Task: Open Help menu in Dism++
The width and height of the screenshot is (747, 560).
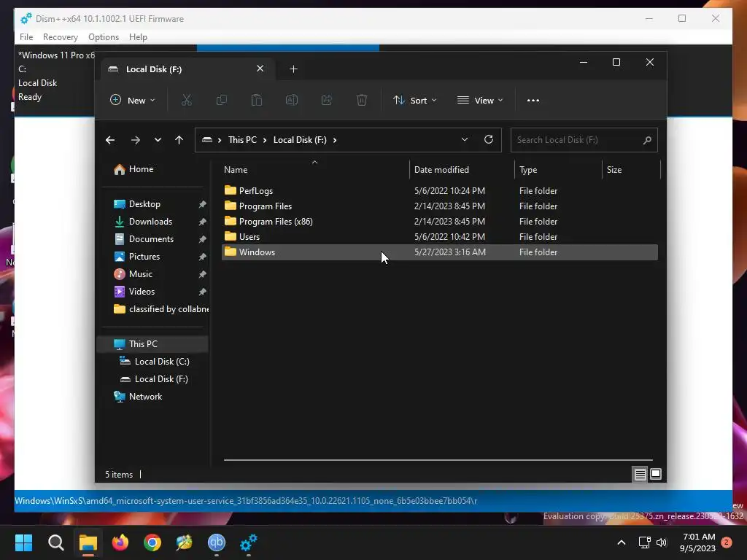Action: click(x=138, y=37)
